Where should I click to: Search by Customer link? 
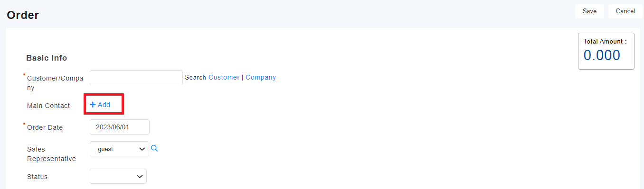tap(224, 77)
